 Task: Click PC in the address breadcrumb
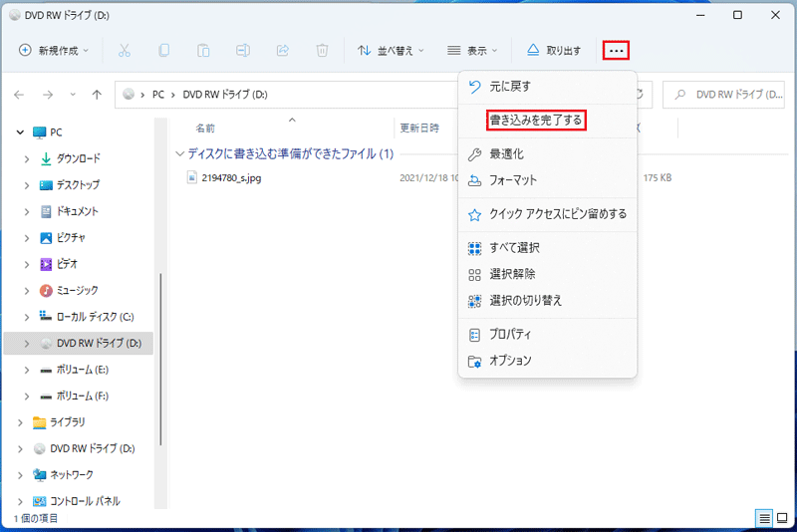[158, 95]
